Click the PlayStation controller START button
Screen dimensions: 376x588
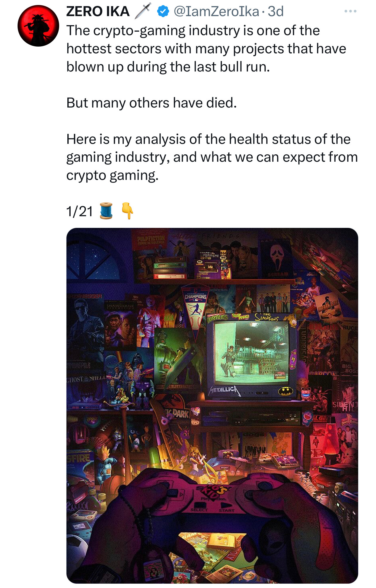227,508
